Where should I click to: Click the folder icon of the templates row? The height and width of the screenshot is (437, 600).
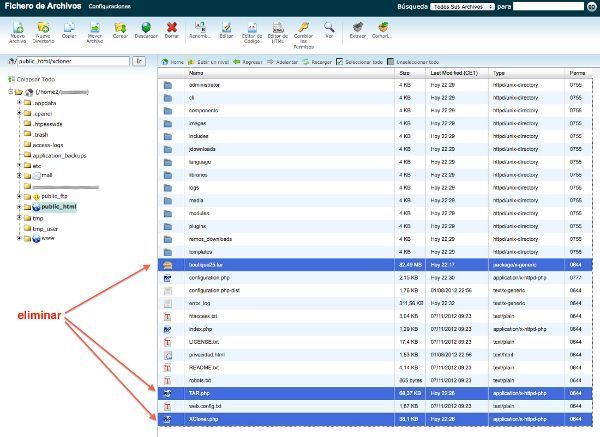pyautogui.click(x=168, y=252)
